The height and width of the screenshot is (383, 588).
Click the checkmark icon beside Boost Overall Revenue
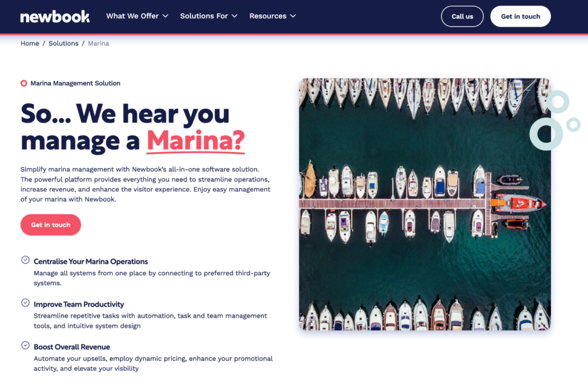coord(25,345)
